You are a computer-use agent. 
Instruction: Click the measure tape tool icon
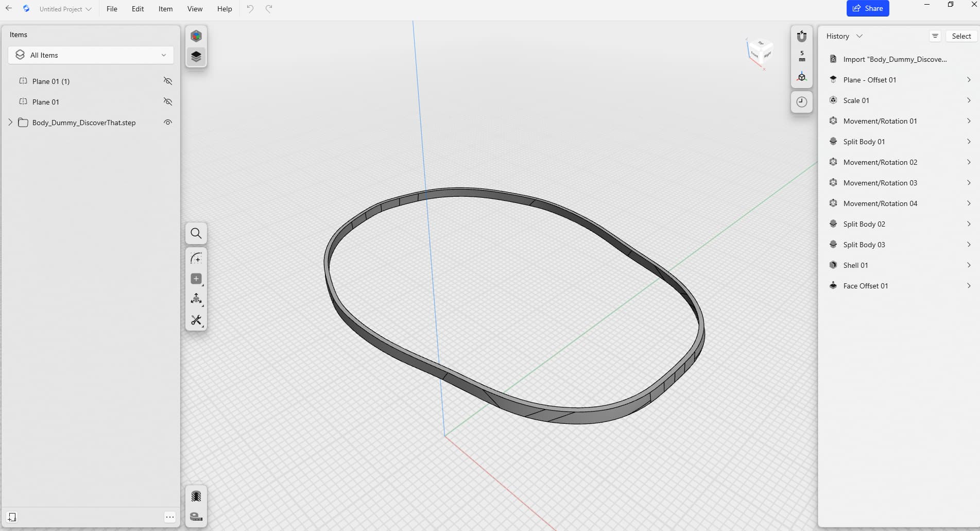(x=196, y=517)
